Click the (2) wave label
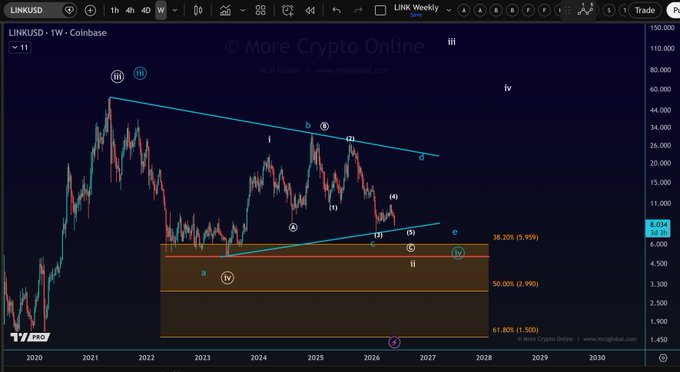This screenshot has height=372, width=680. click(350, 139)
